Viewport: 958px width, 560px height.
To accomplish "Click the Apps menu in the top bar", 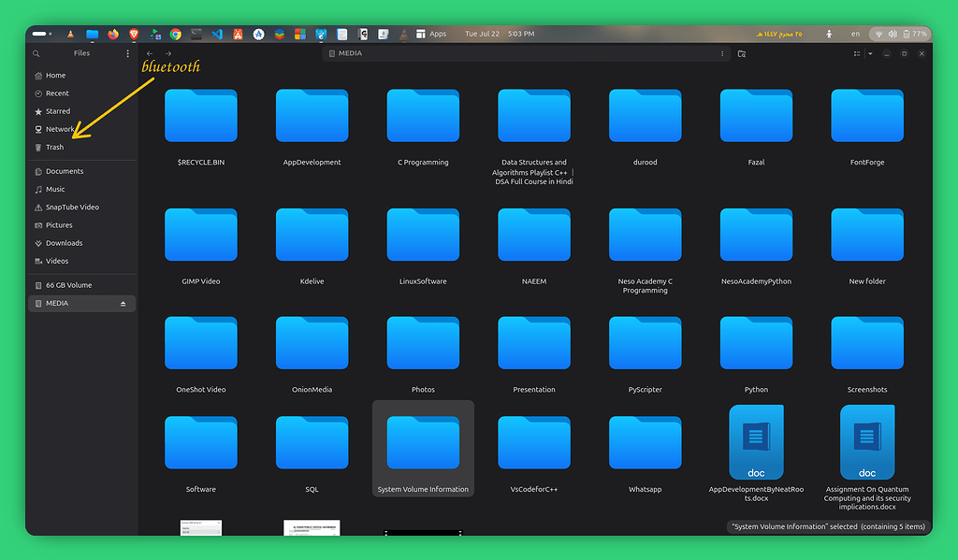I will pyautogui.click(x=432, y=33).
